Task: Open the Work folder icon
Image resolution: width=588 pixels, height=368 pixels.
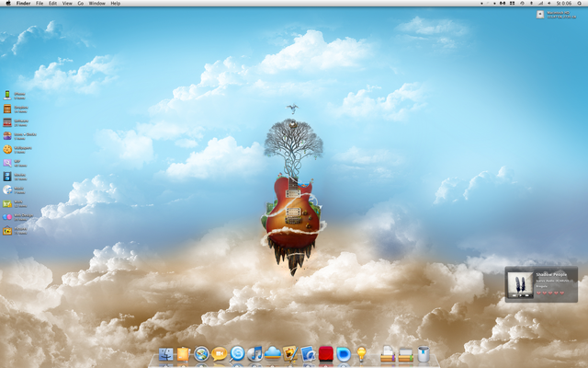Action: click(7, 203)
